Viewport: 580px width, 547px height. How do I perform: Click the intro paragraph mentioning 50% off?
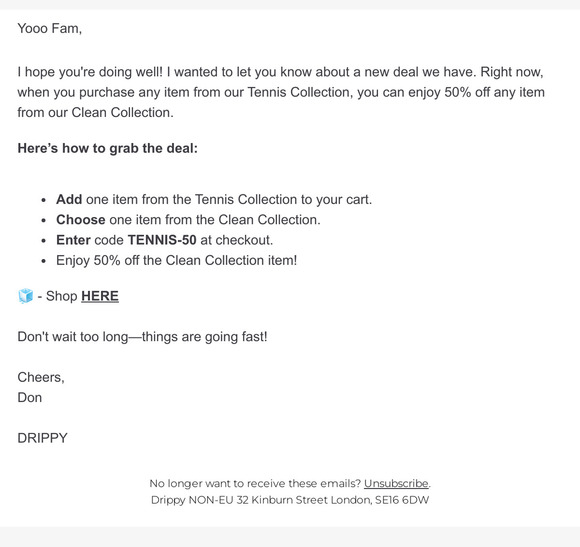(x=281, y=92)
